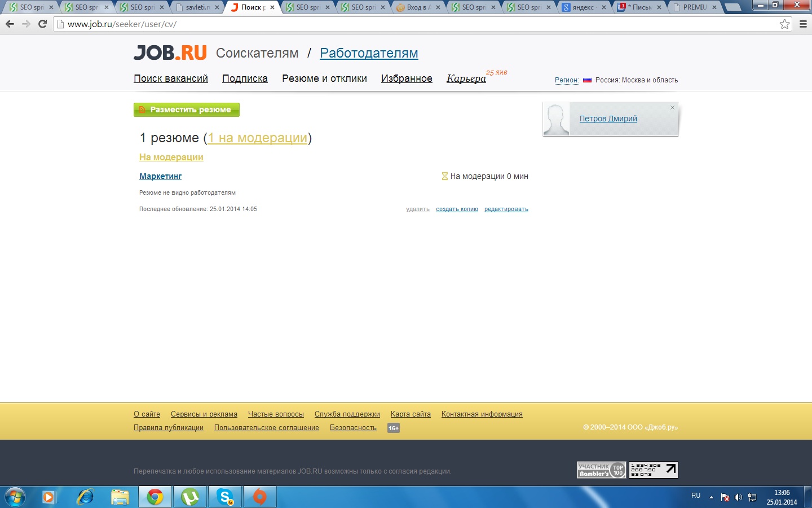812x508 pixels.
Task: Switch to the Вход в tab
Action: 417,7
